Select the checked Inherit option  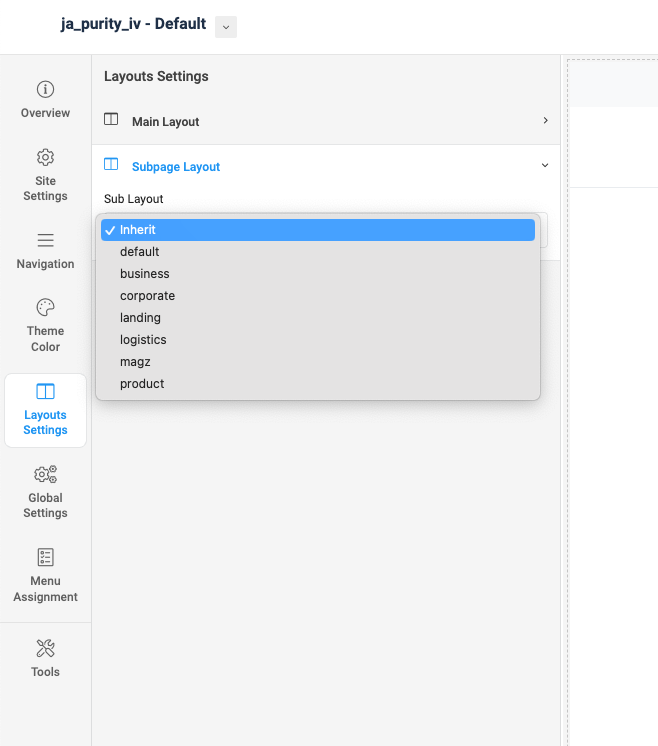[318, 230]
